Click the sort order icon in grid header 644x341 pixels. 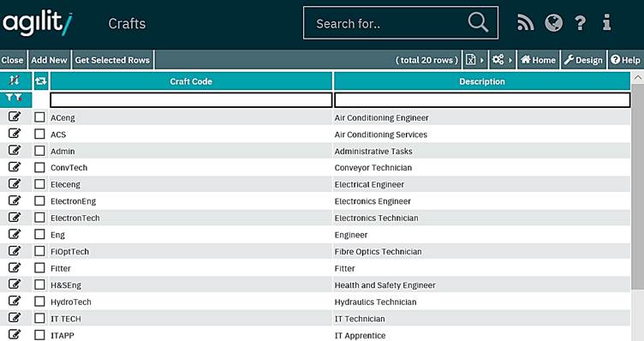(x=14, y=81)
